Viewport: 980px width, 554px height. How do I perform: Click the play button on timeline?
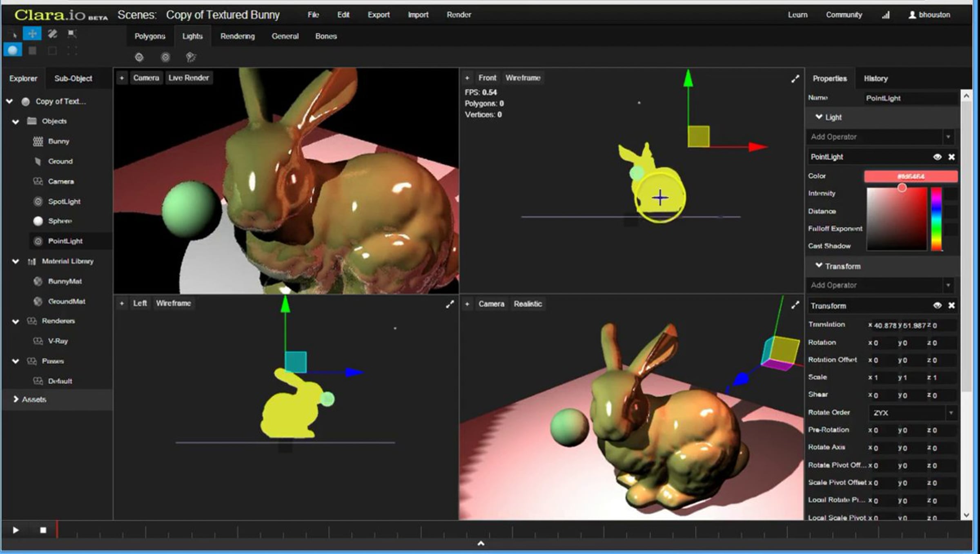click(x=16, y=530)
